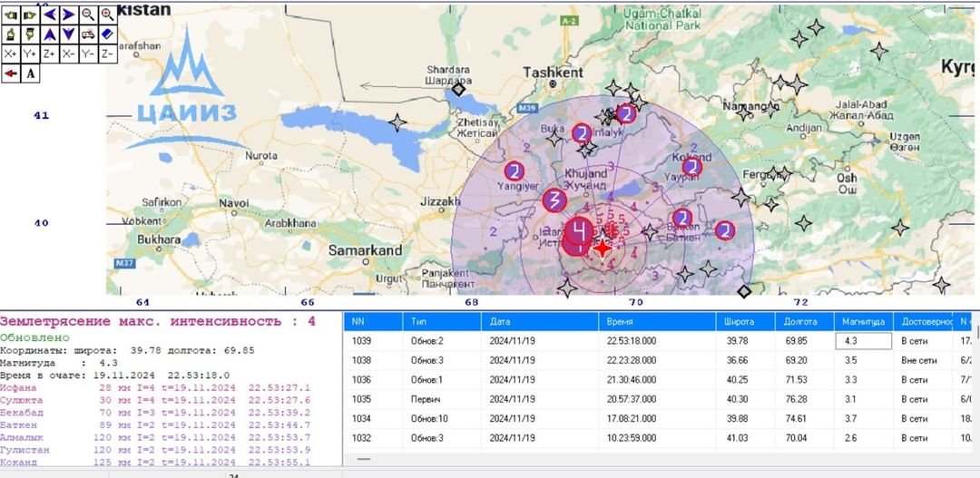This screenshot has width=980, height=478.
Task: Pan map right with blue right arrow
Action: 69,15
